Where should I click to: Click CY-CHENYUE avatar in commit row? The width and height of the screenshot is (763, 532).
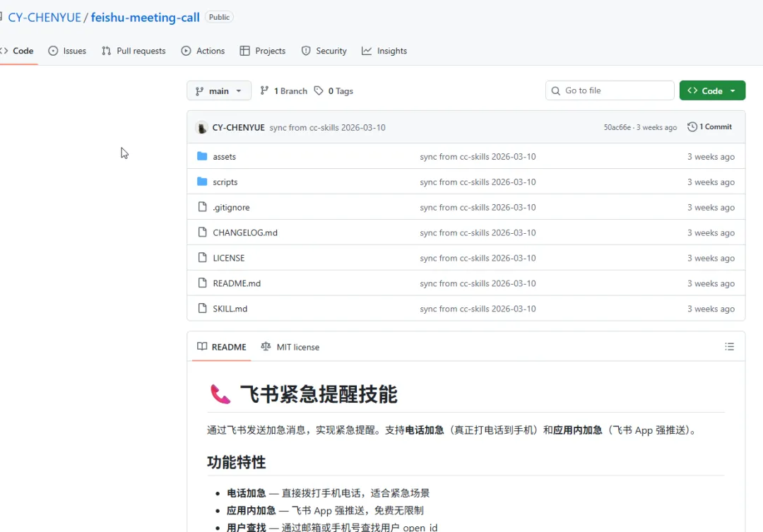pos(201,127)
